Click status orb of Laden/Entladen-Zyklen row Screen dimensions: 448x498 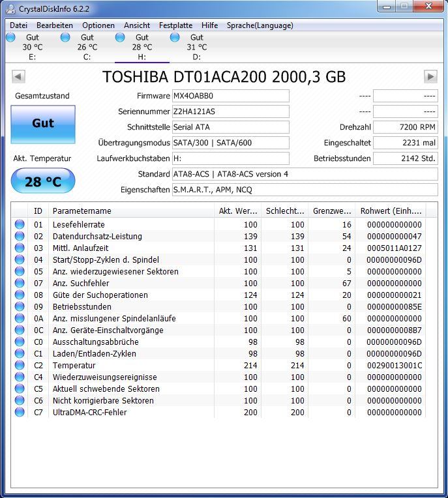pos(20,353)
